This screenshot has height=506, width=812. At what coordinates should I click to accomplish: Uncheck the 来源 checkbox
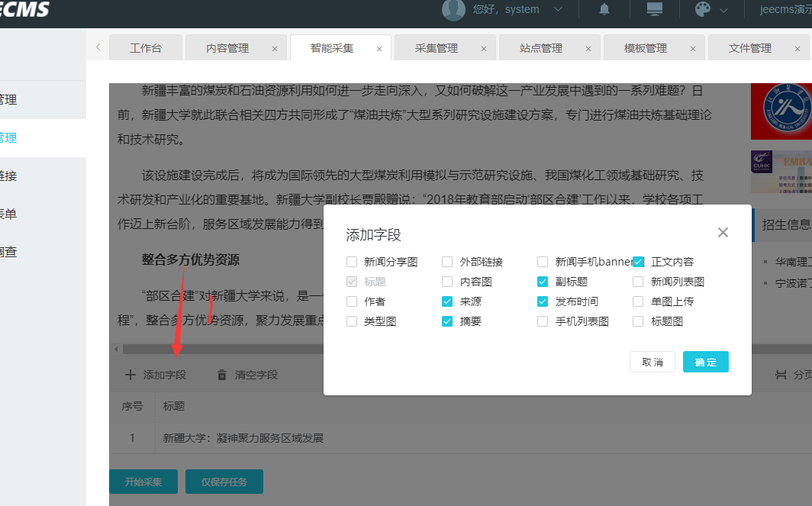(x=447, y=301)
